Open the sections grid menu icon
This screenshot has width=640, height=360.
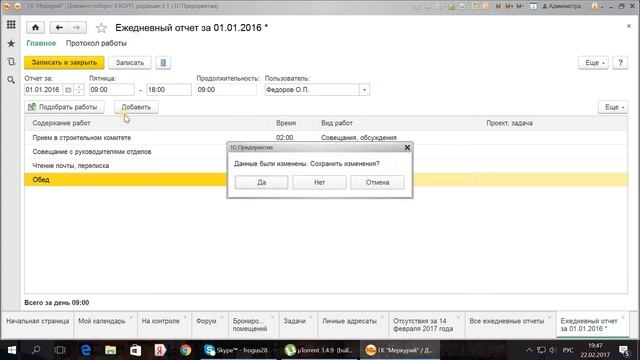[11, 24]
